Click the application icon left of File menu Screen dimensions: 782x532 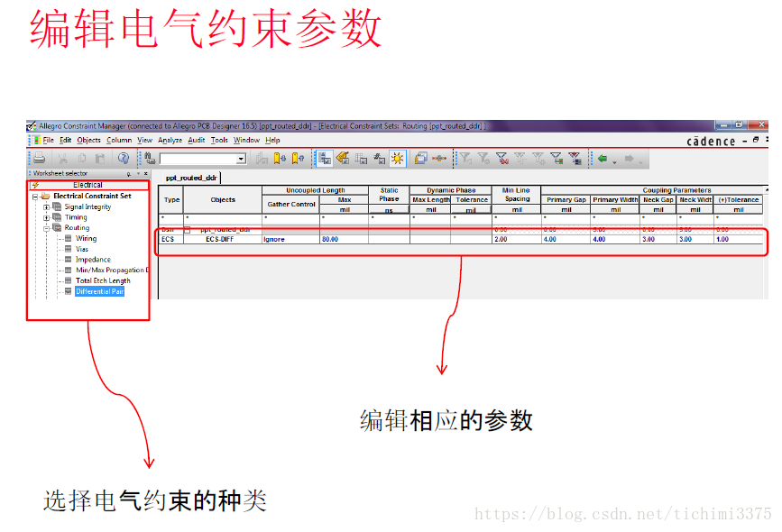[x=36, y=140]
